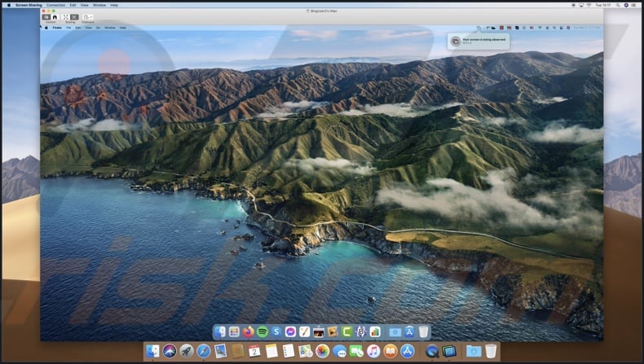Open Messages in local dock
Image resolution: width=644 pixels, height=364 pixels.
(339, 351)
